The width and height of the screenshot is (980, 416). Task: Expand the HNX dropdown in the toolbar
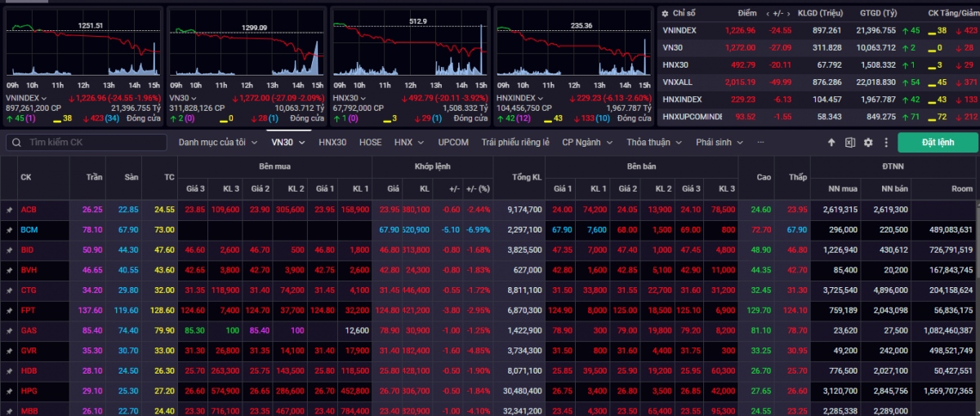coord(408,142)
